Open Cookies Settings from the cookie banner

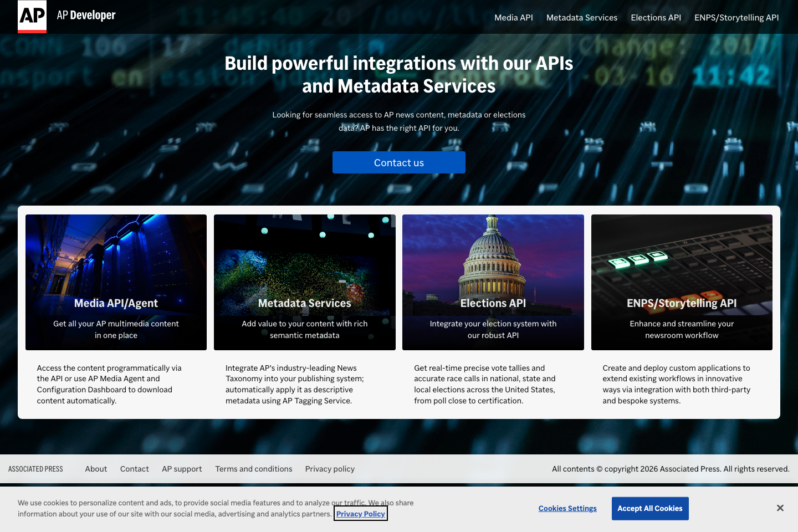567,508
